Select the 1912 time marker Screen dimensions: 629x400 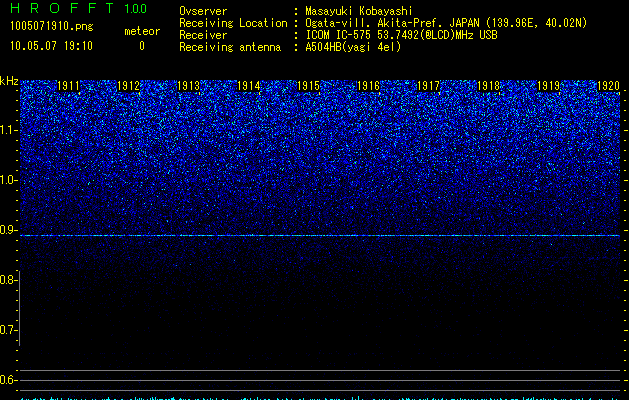pos(129,86)
